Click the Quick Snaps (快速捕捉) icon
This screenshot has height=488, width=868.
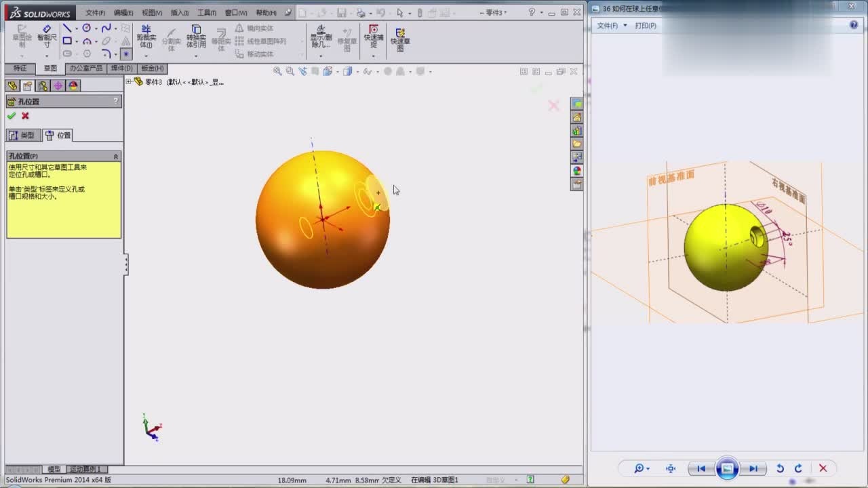coord(374,37)
